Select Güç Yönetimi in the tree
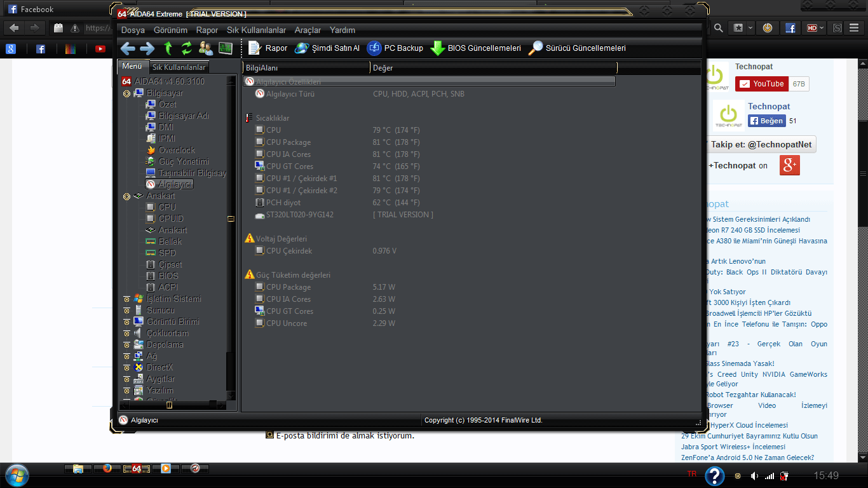This screenshot has height=488, width=868. point(184,161)
